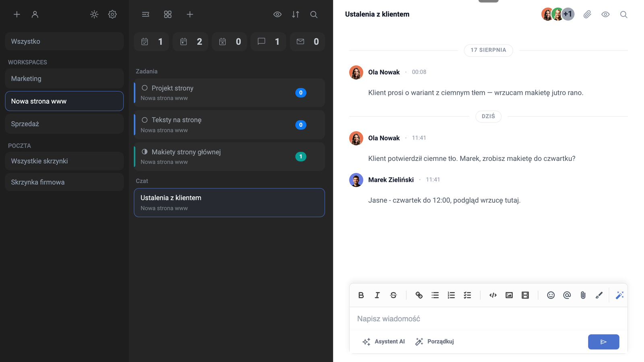Click the Porządkuj button
Image resolution: width=644 pixels, height=362 pixels.
[435, 341]
